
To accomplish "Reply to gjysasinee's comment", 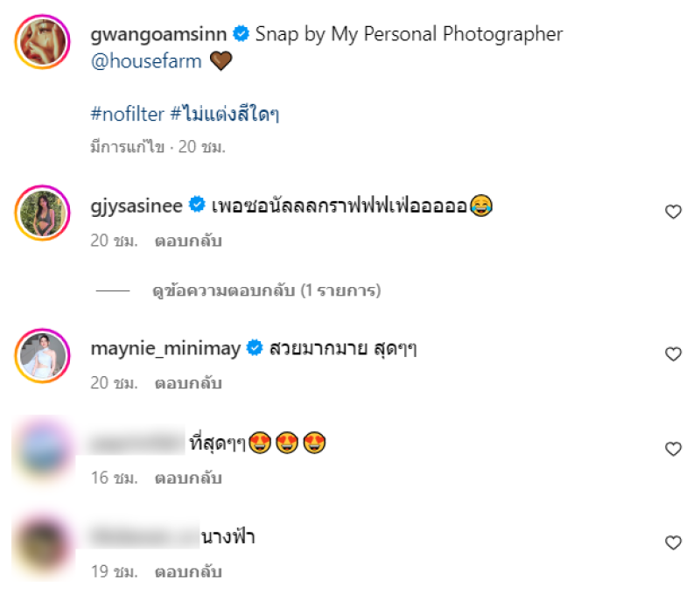I will (x=188, y=241).
